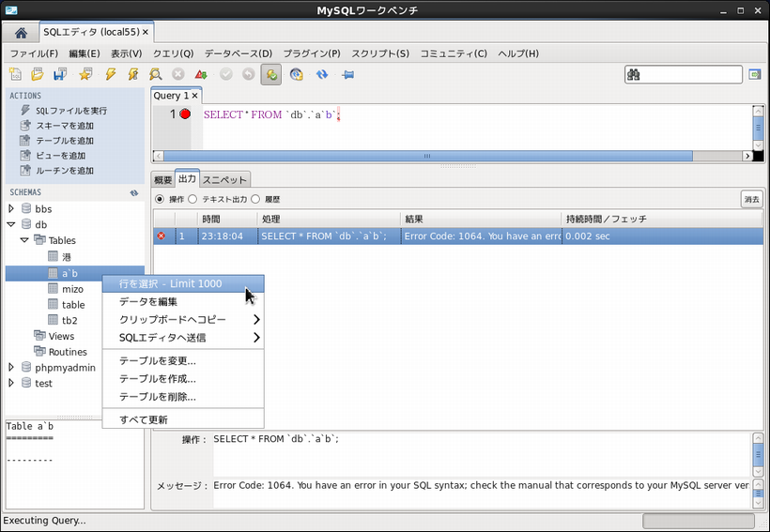Viewport: 770px width, 532px height.
Task: Open 編集(E) menu
Action: tap(84, 53)
